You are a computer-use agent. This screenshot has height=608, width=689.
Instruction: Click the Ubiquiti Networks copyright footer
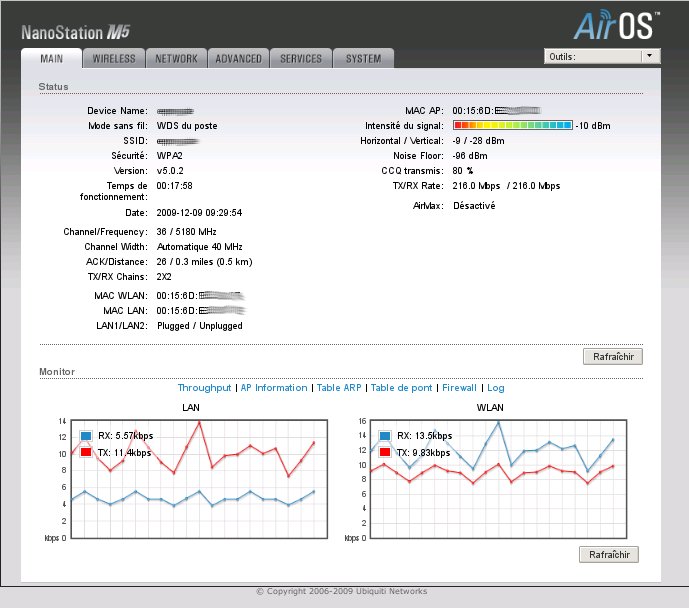[341, 591]
